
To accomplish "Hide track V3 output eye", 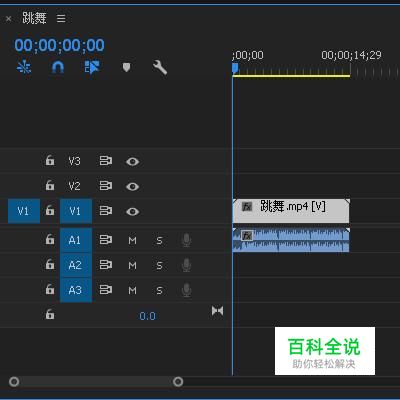I will pyautogui.click(x=133, y=162).
